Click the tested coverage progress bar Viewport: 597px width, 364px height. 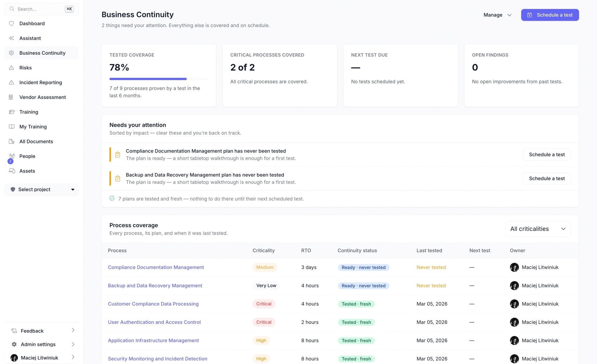click(x=159, y=79)
